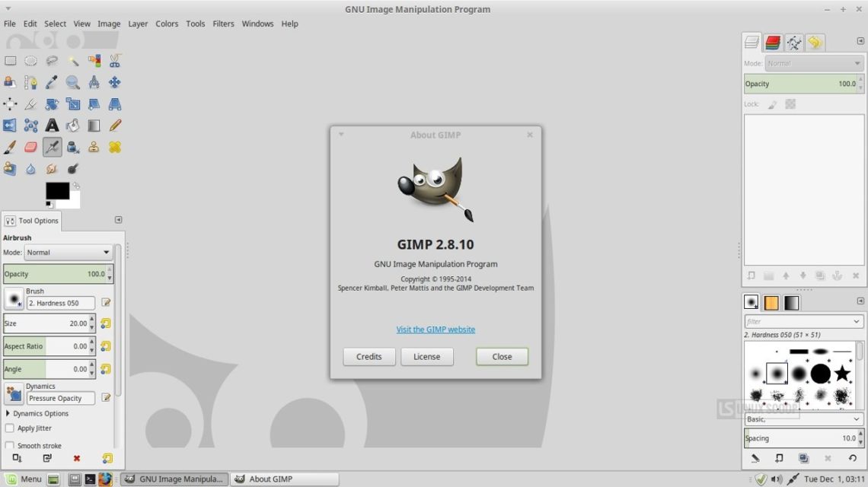Image resolution: width=868 pixels, height=487 pixels.
Task: Open the Colors menu
Action: pos(167,24)
